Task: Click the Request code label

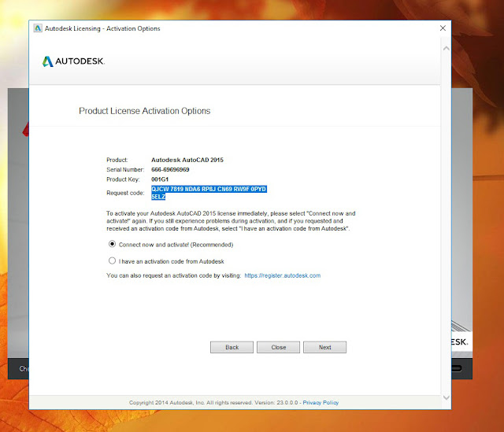Action: pyautogui.click(x=125, y=193)
